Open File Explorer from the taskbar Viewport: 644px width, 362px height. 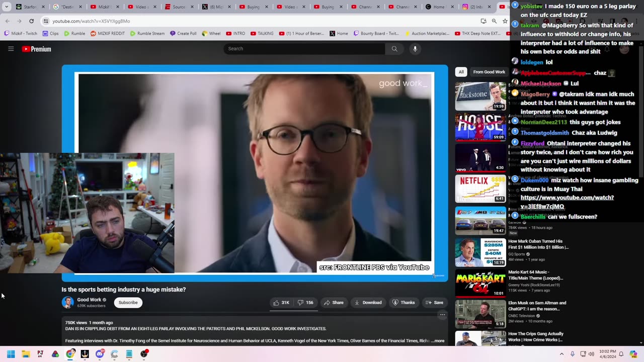click(26, 354)
